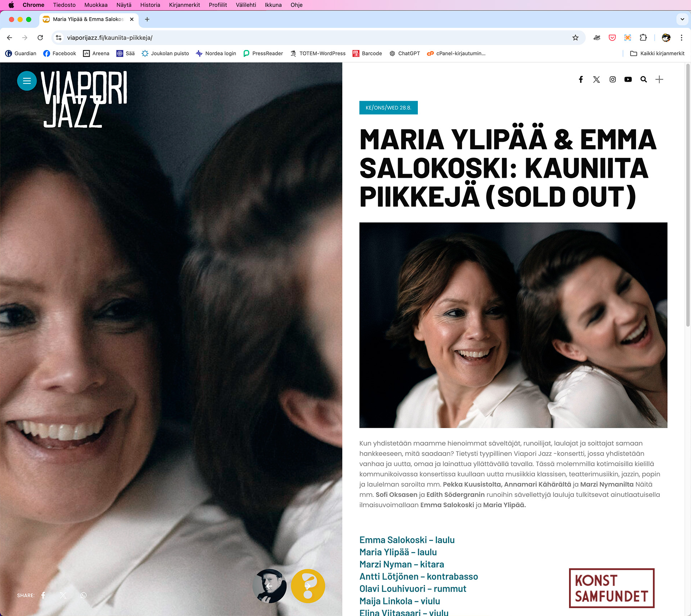The height and width of the screenshot is (616, 691).
Task: Open the Kirjanmerkit menu in menu bar
Action: [x=184, y=5]
